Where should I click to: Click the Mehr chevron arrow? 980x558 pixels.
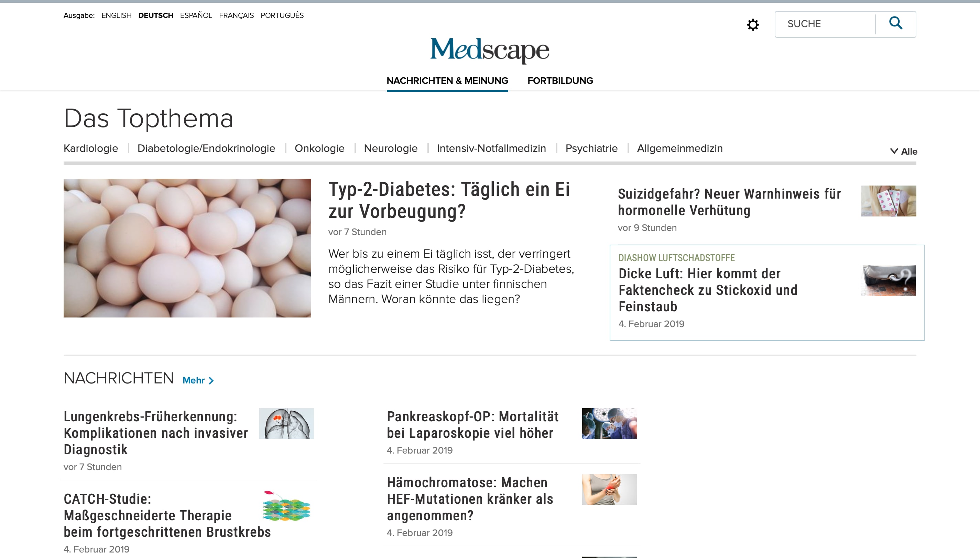tap(211, 381)
